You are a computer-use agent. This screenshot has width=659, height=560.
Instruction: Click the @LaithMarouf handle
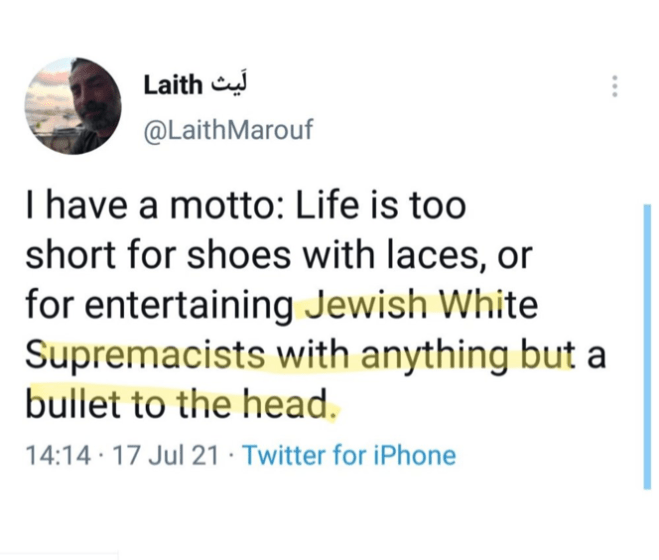(x=229, y=132)
